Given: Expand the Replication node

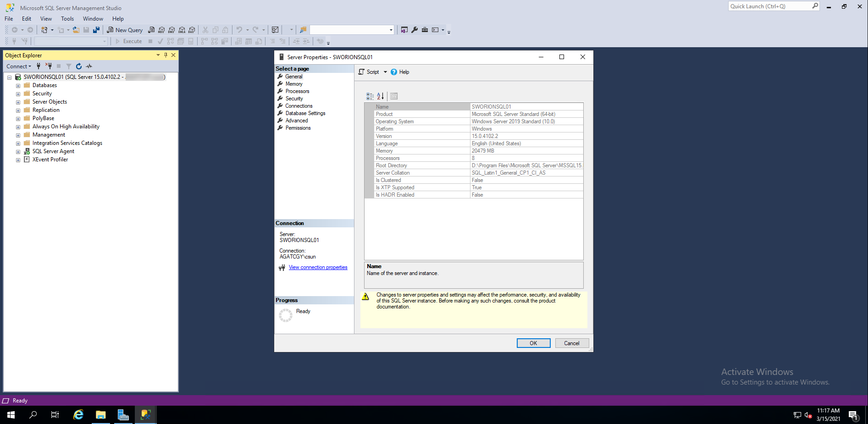Looking at the screenshot, I should [x=18, y=110].
